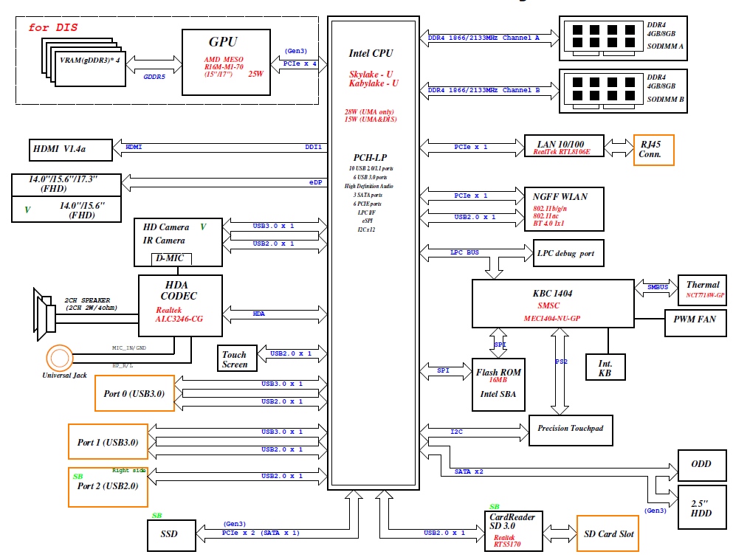Screen dimensions: 733x560
Task: Select the SD Card Slot box
Action: pyautogui.click(x=608, y=534)
